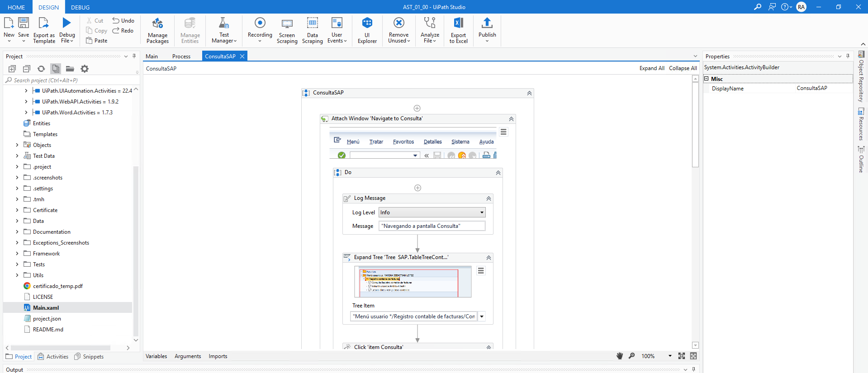Toggle pin on the Project panel
Viewport: 868px width, 373px height.
click(134, 56)
